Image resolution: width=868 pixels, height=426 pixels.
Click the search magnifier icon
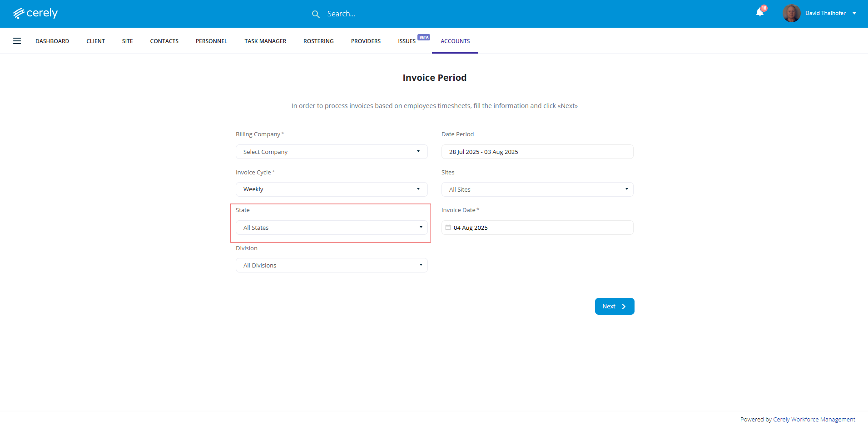coord(316,14)
